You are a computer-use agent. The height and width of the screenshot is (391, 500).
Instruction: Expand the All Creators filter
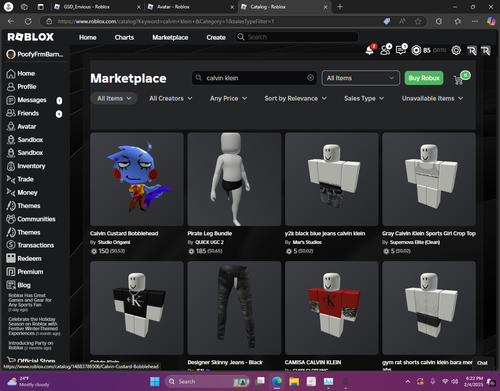pos(170,98)
